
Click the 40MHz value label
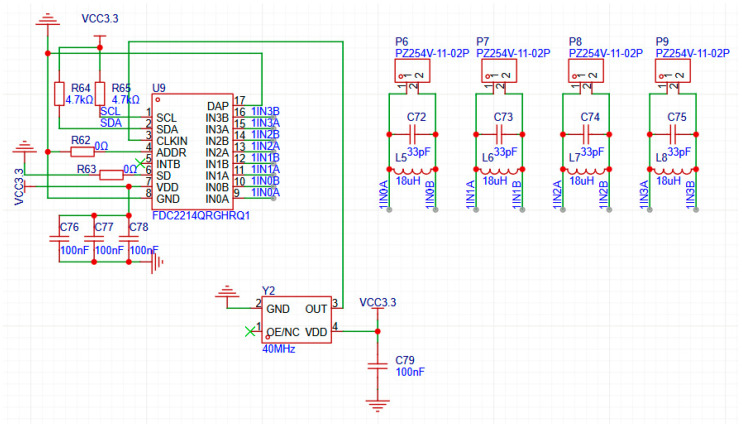click(279, 349)
